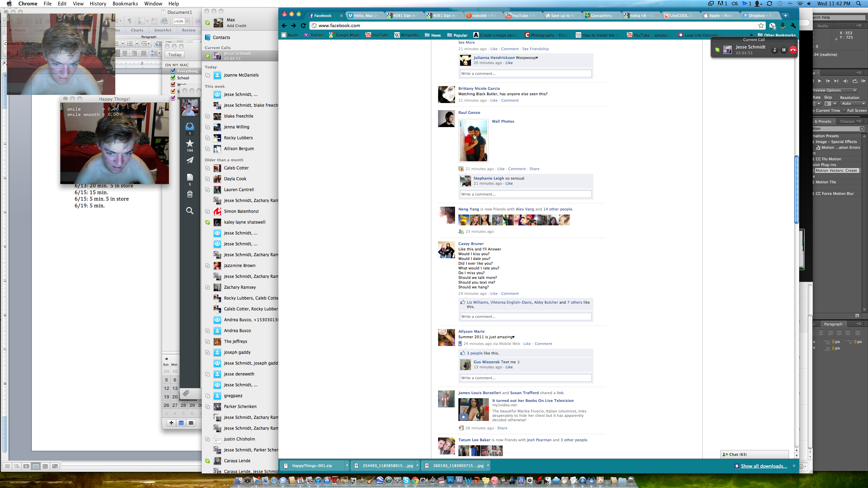Open dropdown for 254493 jpg download
This screenshot has width=868, height=488.
click(417, 466)
